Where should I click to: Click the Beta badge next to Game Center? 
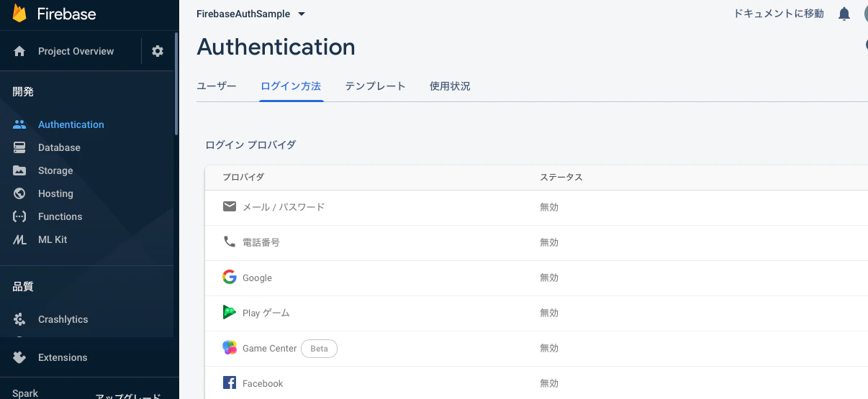[319, 348]
